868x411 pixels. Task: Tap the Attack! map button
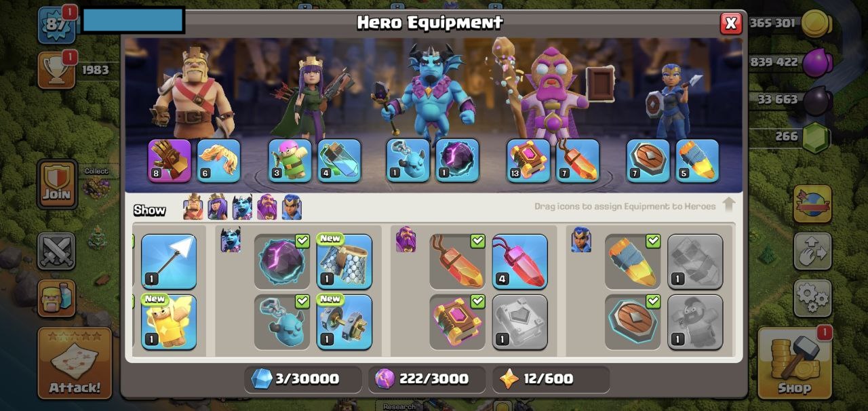(x=75, y=363)
